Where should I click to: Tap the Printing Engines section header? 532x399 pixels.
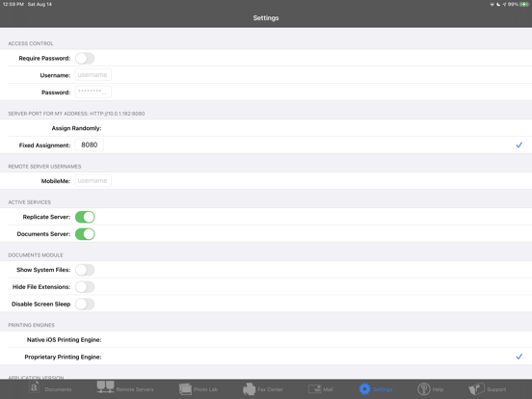[31, 325]
